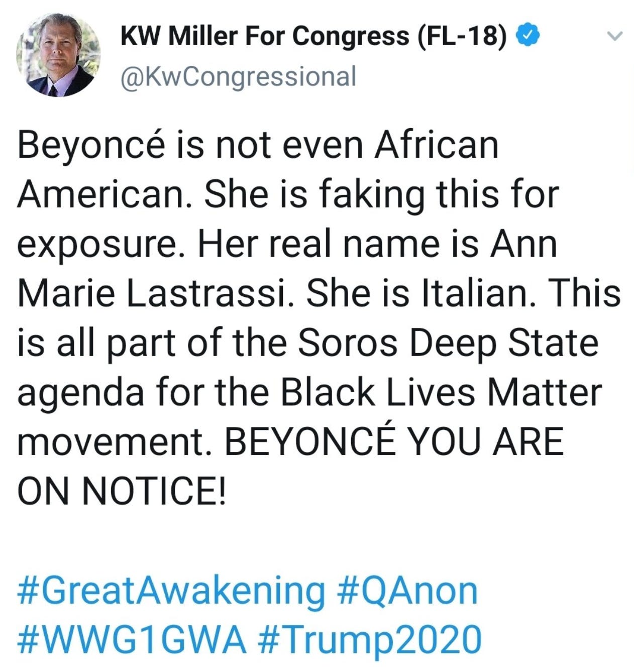Open the #GreatAwakening hashtag

click(x=171, y=591)
